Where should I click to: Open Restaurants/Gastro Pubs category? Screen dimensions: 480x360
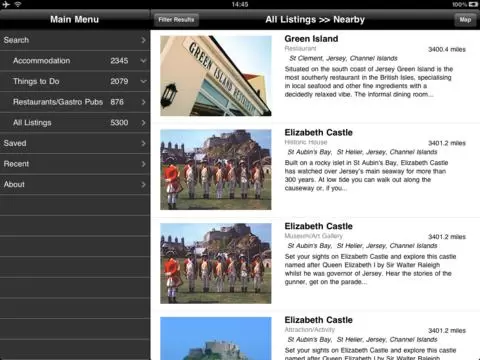click(x=75, y=102)
